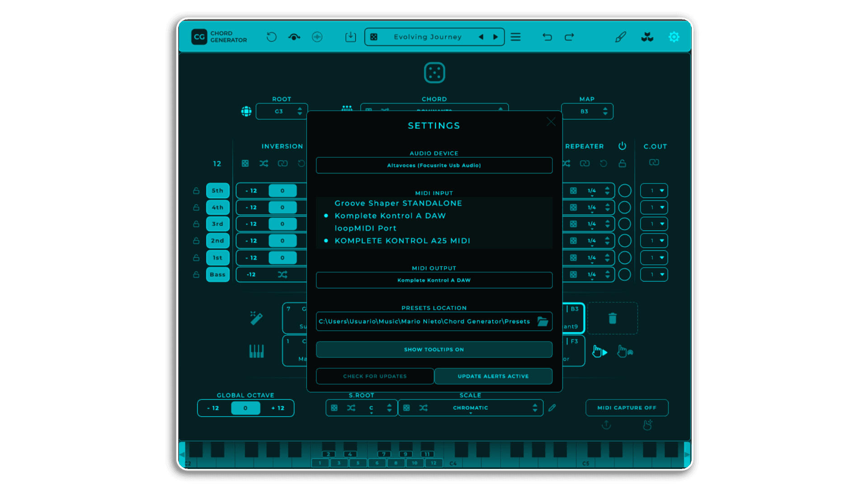Click the undo arrow in the top bar
This screenshot has width=868, height=488.
coord(547,37)
